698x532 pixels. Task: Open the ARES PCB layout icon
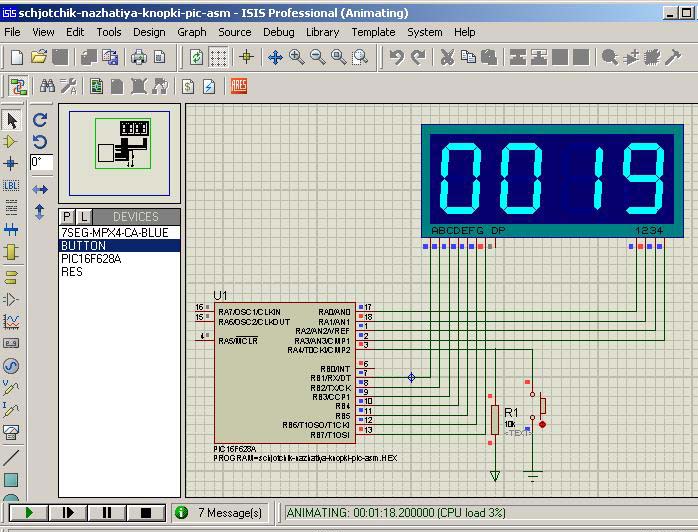(x=239, y=87)
